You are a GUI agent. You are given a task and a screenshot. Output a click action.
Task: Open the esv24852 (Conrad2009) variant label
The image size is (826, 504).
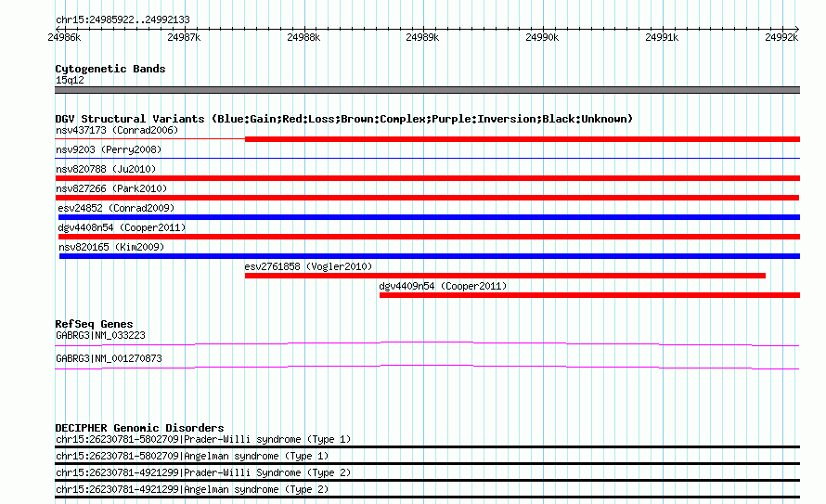(x=116, y=208)
